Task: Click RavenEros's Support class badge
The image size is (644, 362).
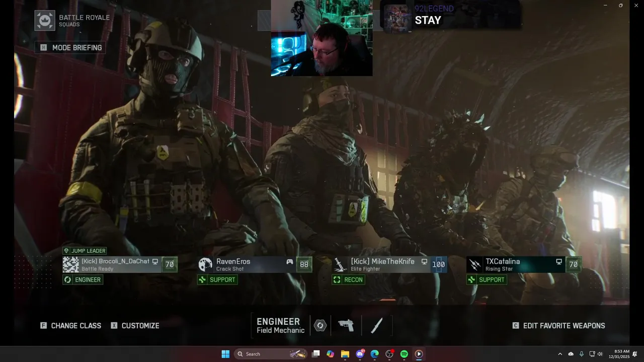Action: click(x=217, y=280)
